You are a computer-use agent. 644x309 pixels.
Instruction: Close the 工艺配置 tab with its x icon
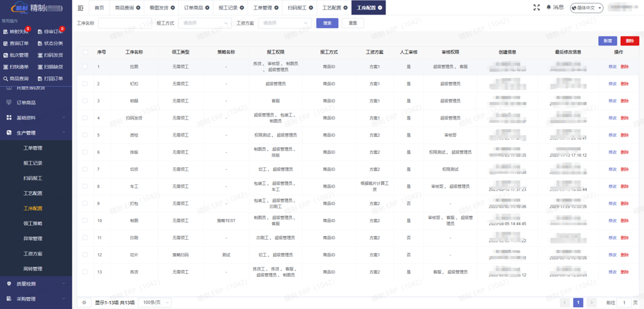click(345, 8)
